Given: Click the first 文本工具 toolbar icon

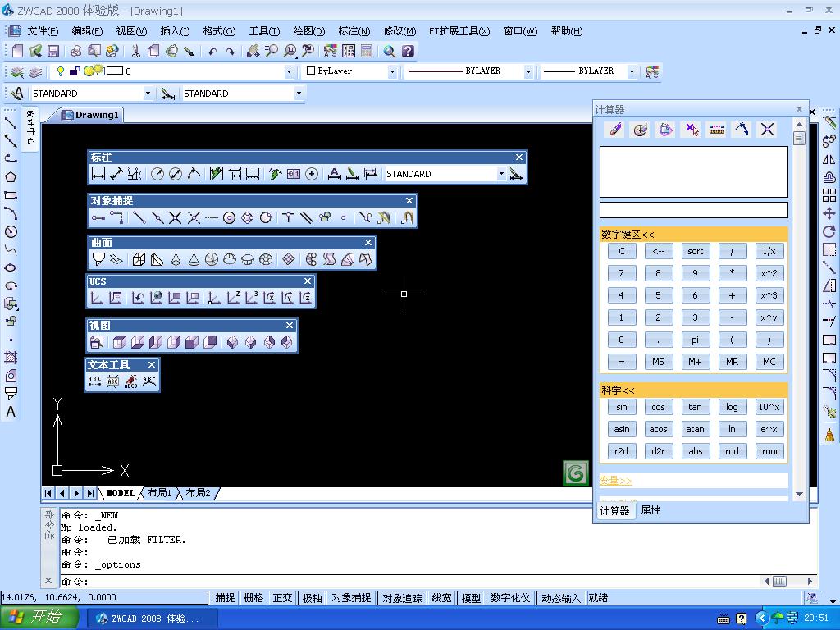Looking at the screenshot, I should (95, 381).
